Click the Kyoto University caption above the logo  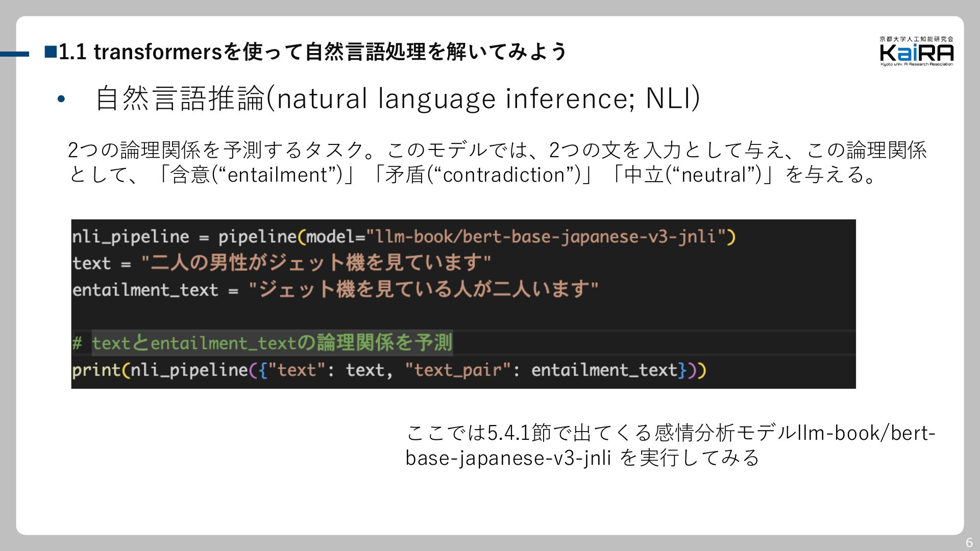(917, 39)
